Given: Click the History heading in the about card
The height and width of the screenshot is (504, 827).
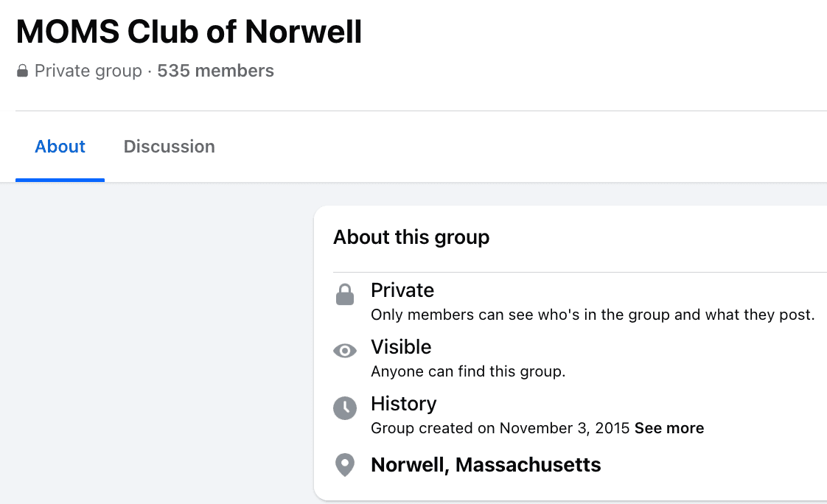Looking at the screenshot, I should pos(404,404).
